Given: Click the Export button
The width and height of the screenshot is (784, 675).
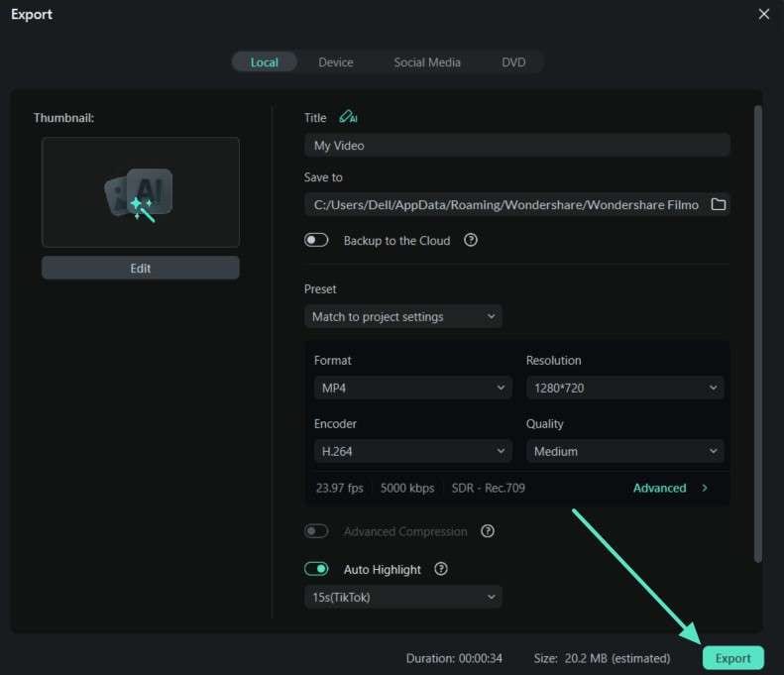Looking at the screenshot, I should click(733, 658).
